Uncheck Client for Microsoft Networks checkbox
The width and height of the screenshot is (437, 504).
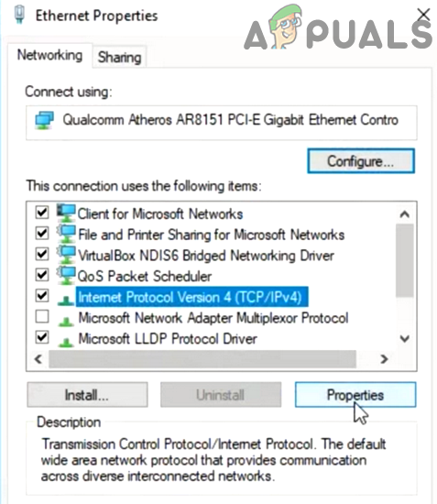point(42,213)
